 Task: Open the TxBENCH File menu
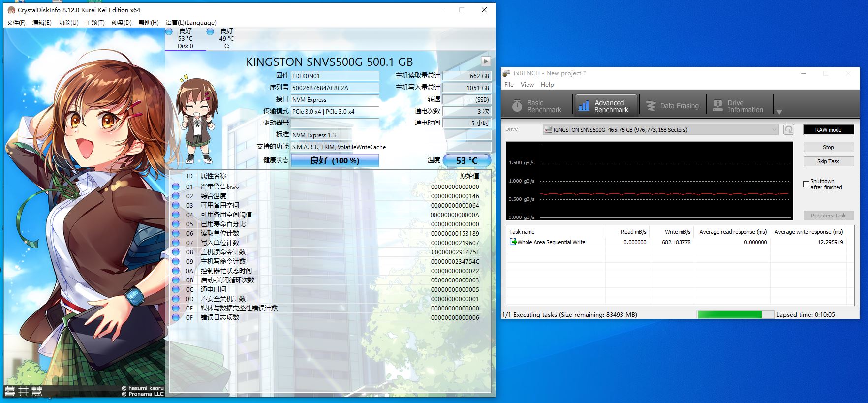coord(509,85)
